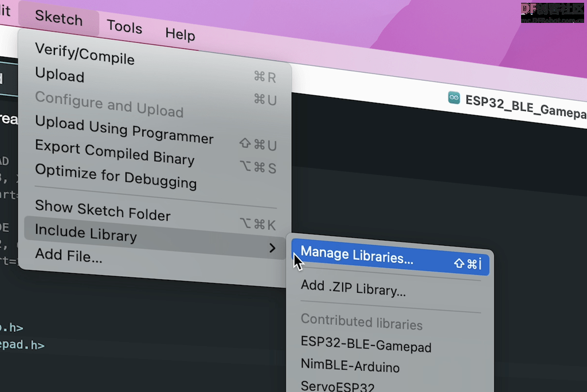Include the ServoESP32 library
This screenshot has width=587, height=392.
[x=337, y=386]
